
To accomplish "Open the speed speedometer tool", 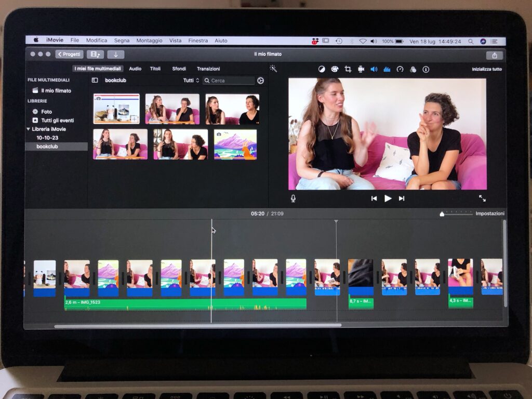I will coord(400,69).
